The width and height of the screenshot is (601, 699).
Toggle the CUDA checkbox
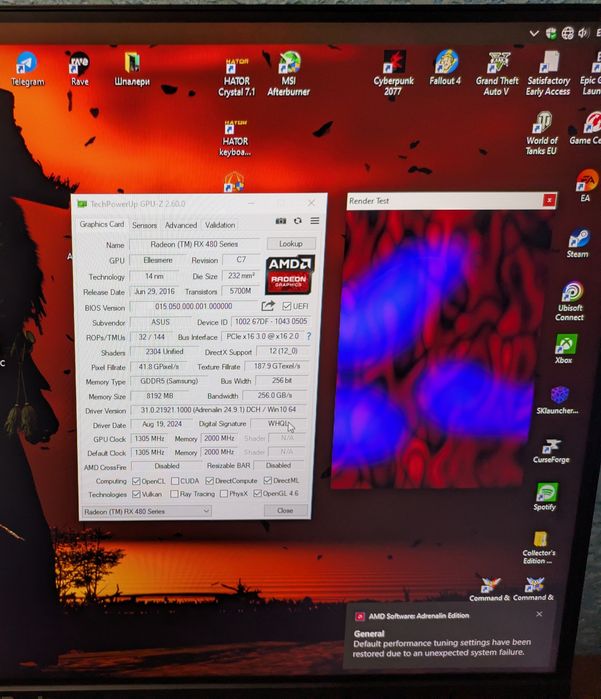(x=175, y=481)
